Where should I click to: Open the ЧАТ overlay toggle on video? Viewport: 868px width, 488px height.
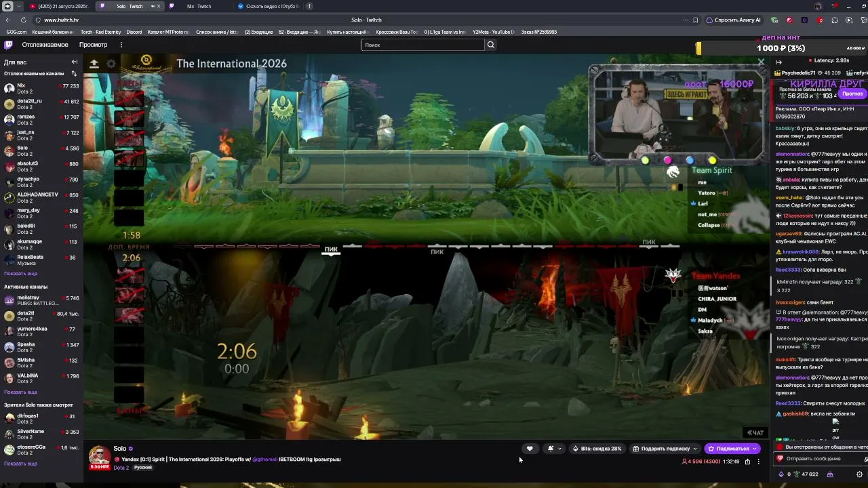[x=755, y=433]
